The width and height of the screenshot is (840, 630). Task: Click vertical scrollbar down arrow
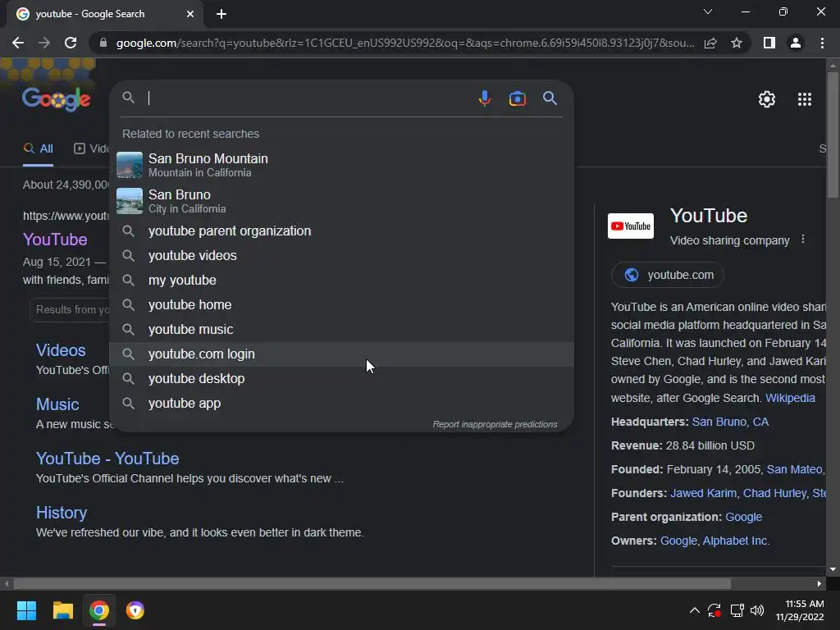coord(833,569)
